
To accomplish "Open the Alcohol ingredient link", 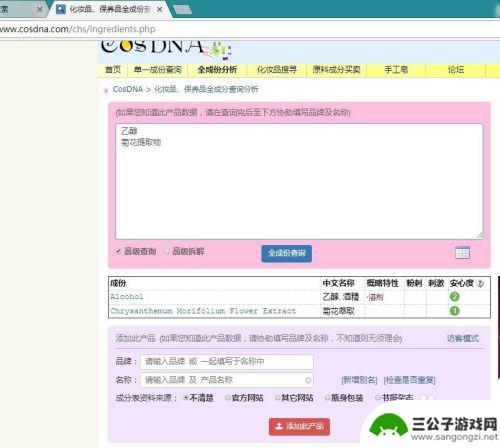I will [x=127, y=297].
